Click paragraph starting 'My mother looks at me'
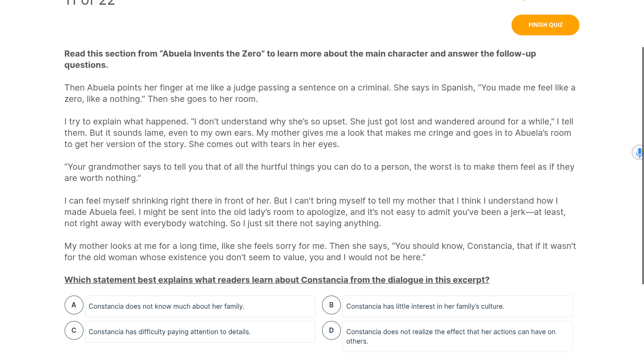Viewport: 644px width, 362px height. (x=320, y=252)
